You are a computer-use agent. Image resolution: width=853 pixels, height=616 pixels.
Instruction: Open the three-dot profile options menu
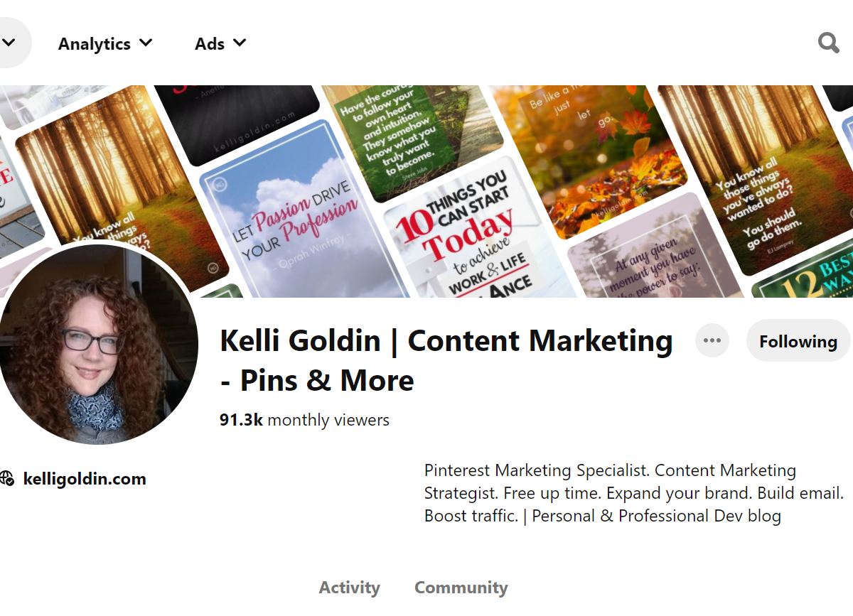(712, 341)
